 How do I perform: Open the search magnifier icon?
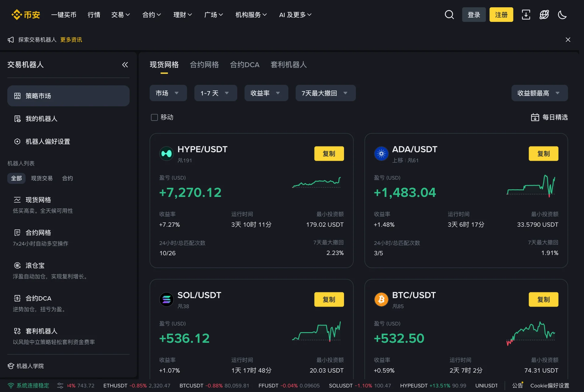click(449, 15)
